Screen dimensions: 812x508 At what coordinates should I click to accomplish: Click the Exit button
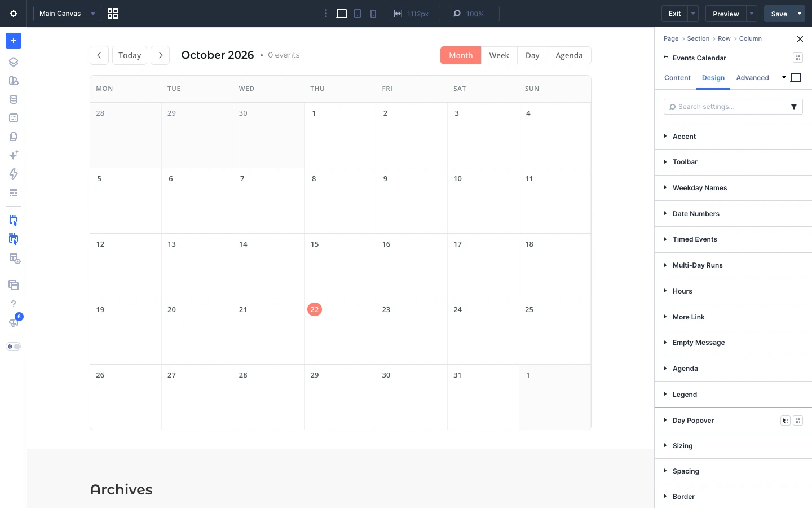[x=674, y=14]
